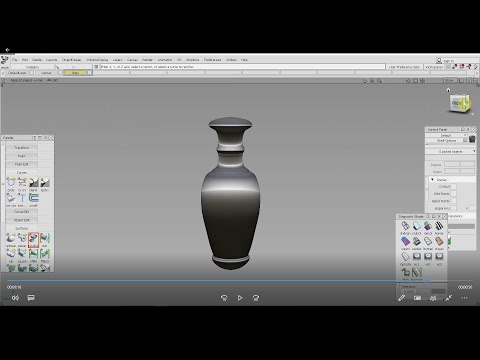Screen dimensions: 480x360
Task: Toggle the DefaultLayer visibility checkbox
Action: click(32, 73)
